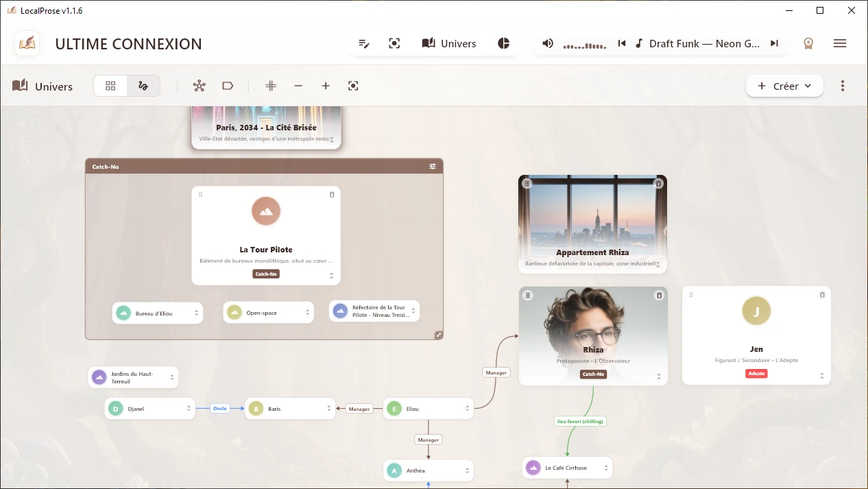Mute the music with the speaker icon
The width and height of the screenshot is (868, 489).
point(548,43)
